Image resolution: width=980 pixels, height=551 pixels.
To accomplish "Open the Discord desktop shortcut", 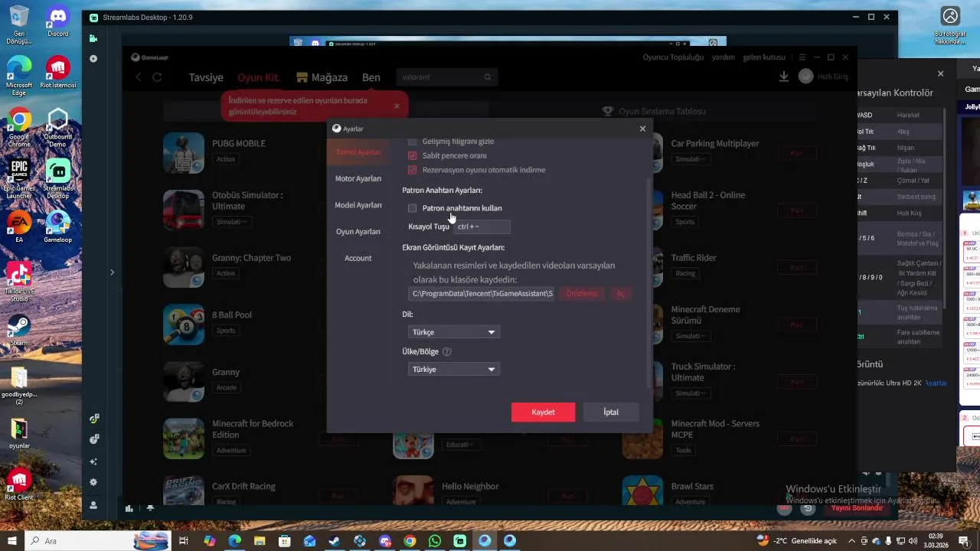I will [58, 21].
